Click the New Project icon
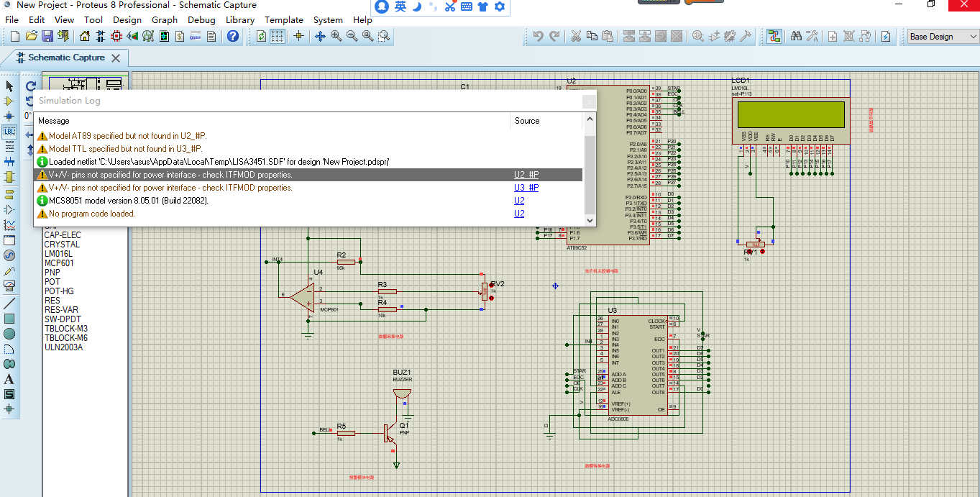Screen dimensions: 980x497 pos(15,36)
